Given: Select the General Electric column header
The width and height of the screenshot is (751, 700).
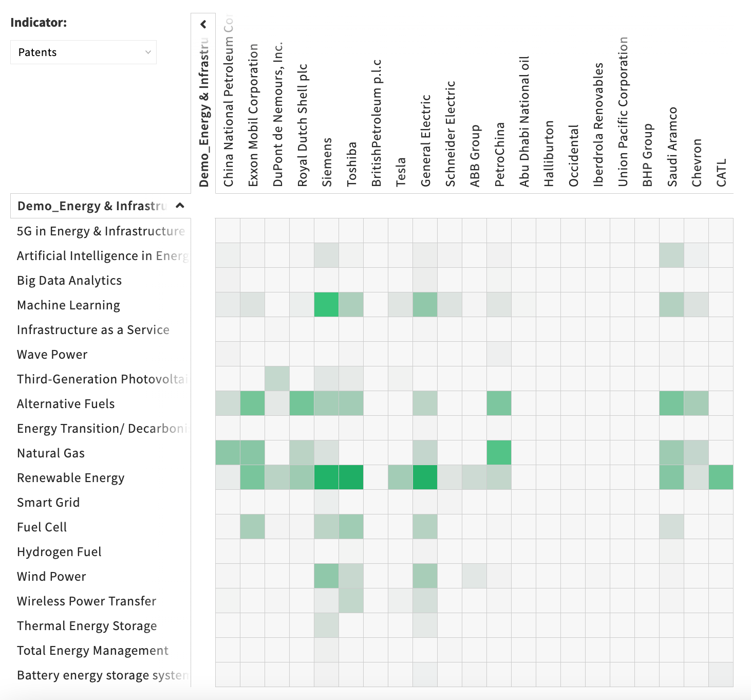Looking at the screenshot, I should pyautogui.click(x=425, y=140).
